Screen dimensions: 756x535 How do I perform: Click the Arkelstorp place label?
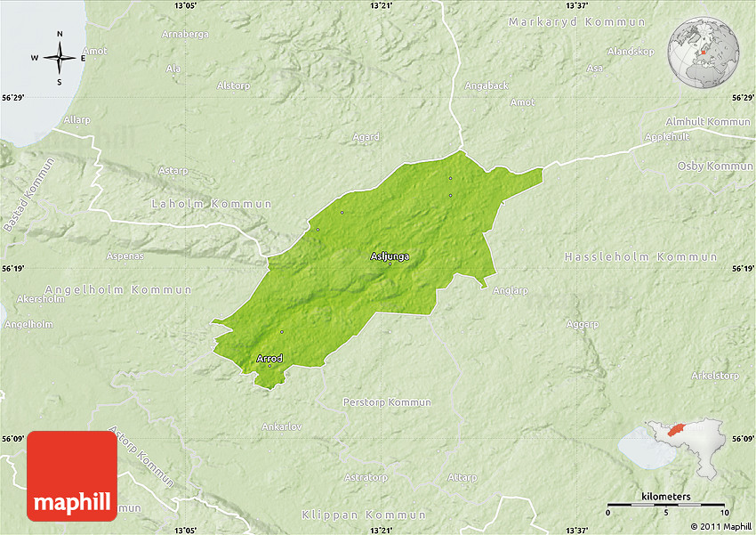[x=714, y=376]
